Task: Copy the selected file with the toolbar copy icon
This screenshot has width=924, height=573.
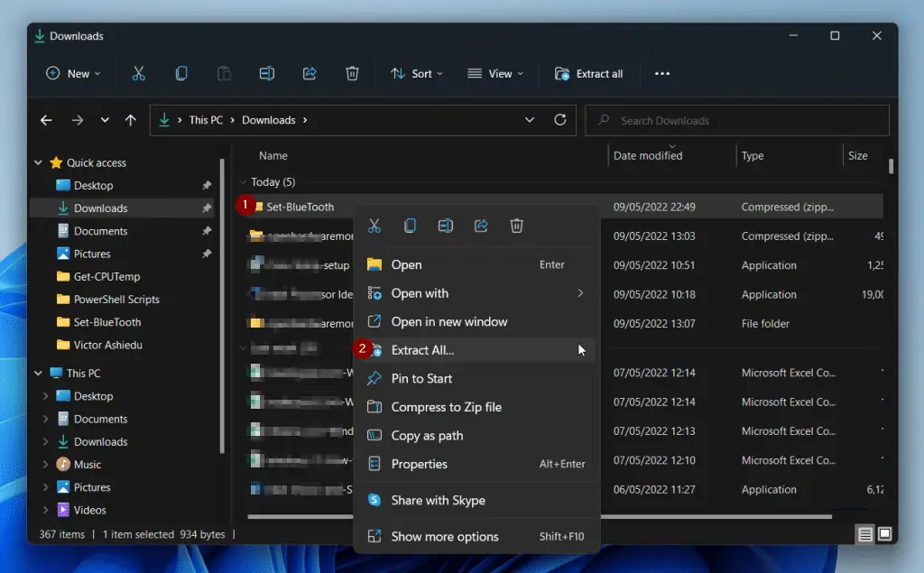Action: click(x=181, y=73)
